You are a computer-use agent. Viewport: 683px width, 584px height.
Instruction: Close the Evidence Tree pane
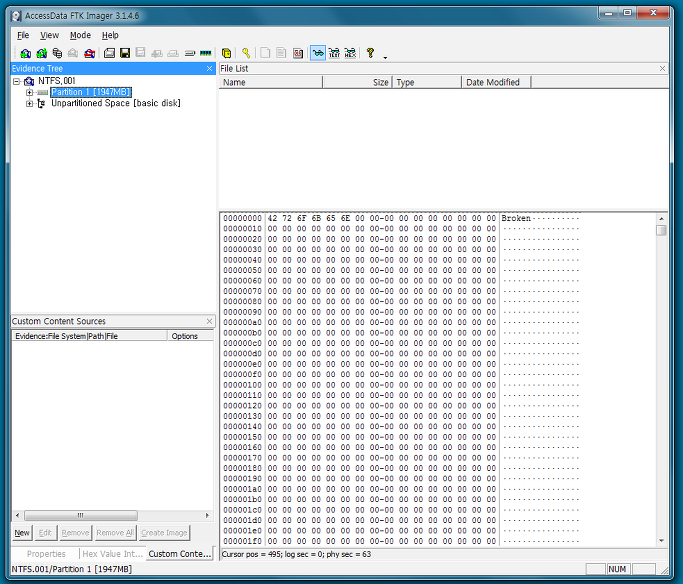pyautogui.click(x=210, y=69)
